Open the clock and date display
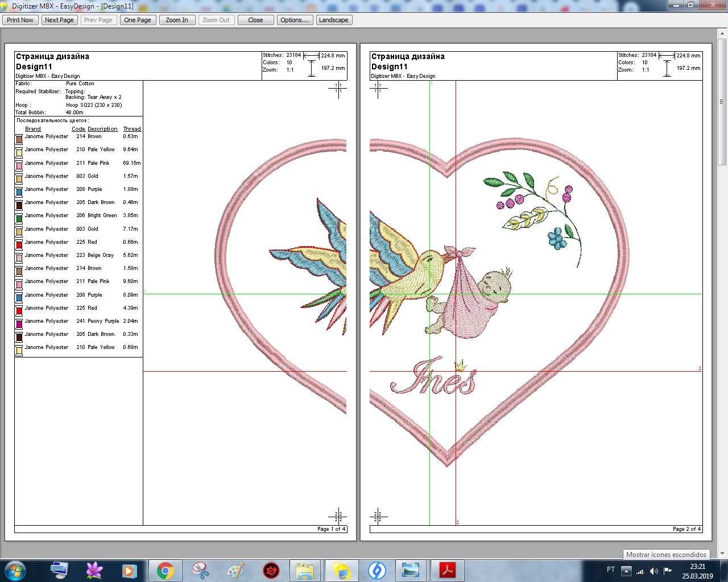The image size is (728, 582). pyautogui.click(x=697, y=571)
